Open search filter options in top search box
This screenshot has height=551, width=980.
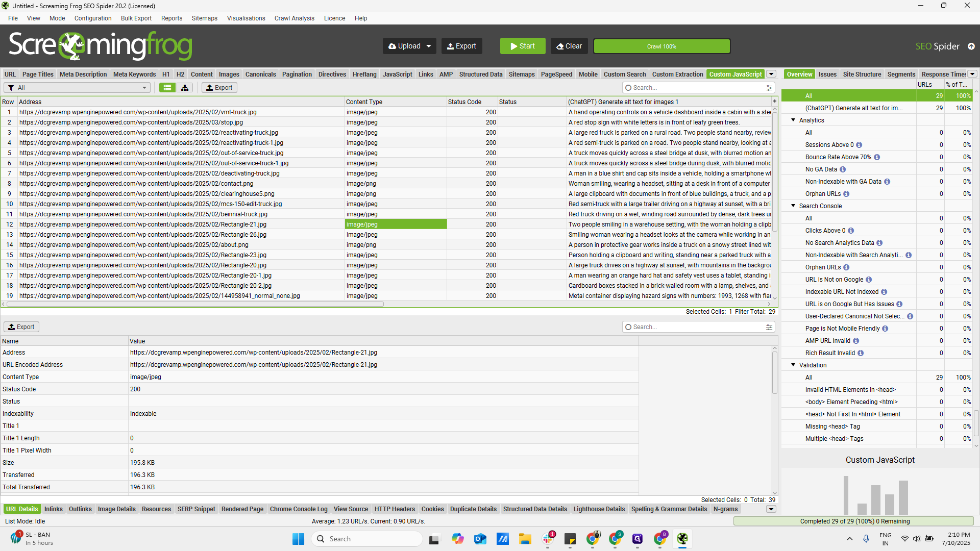pos(769,88)
